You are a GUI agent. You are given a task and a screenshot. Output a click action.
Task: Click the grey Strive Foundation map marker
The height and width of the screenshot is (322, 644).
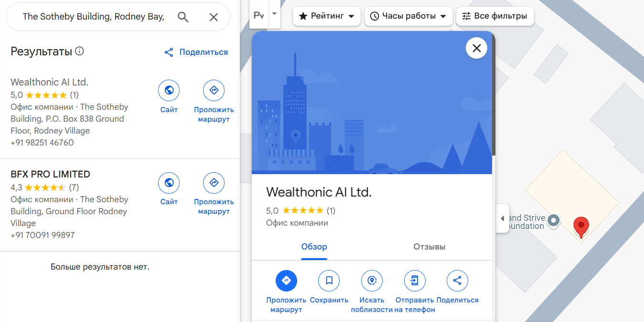[x=554, y=220]
